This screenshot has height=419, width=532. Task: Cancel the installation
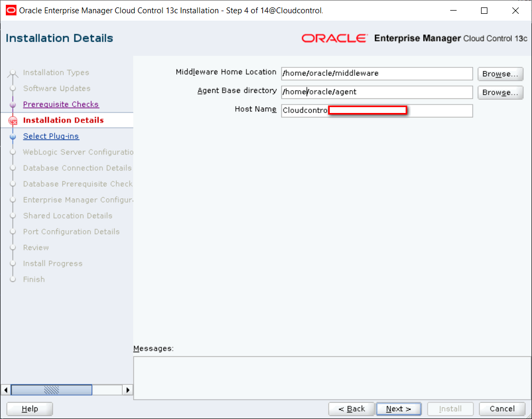point(502,409)
